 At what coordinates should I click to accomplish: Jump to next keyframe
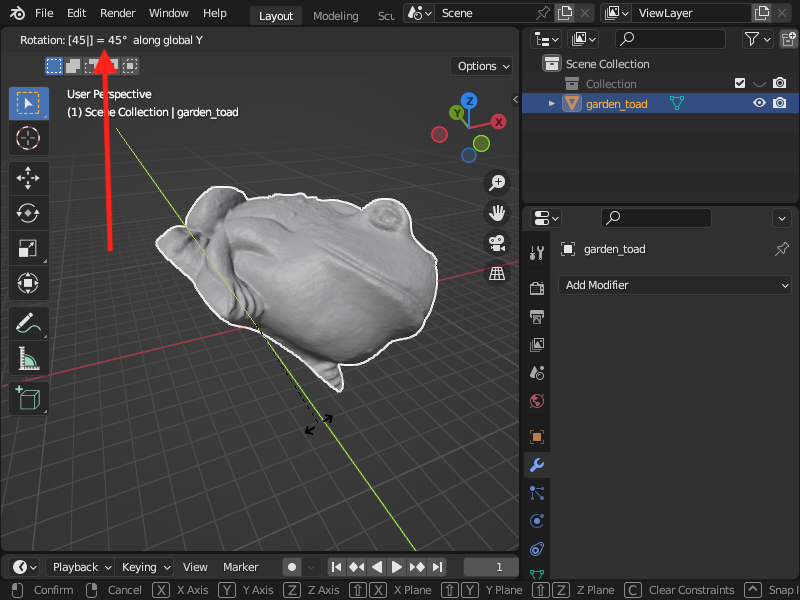[416, 567]
